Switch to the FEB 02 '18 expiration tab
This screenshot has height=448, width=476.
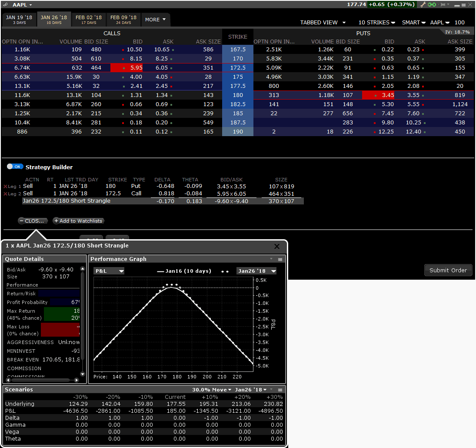pyautogui.click(x=89, y=20)
